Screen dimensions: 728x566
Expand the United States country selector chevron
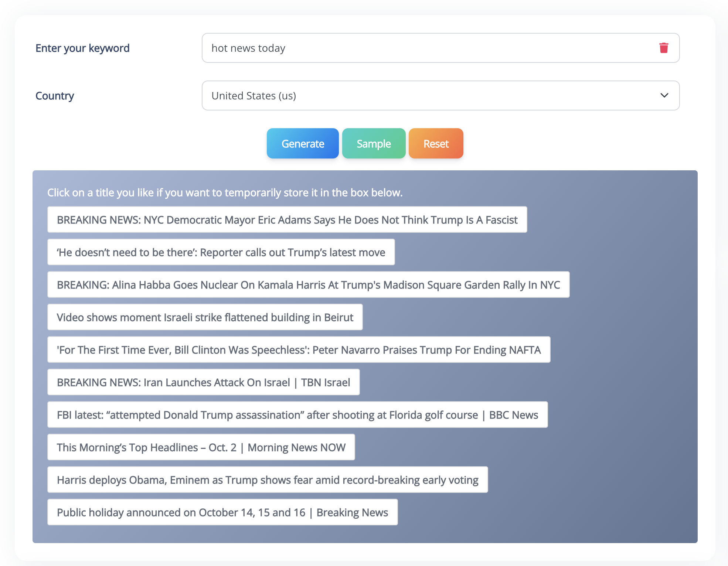point(664,95)
